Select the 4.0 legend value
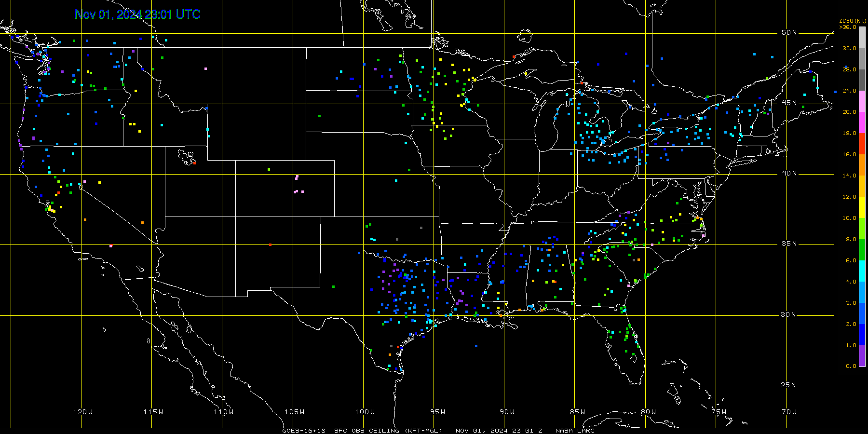The image size is (868, 434). pos(851,282)
